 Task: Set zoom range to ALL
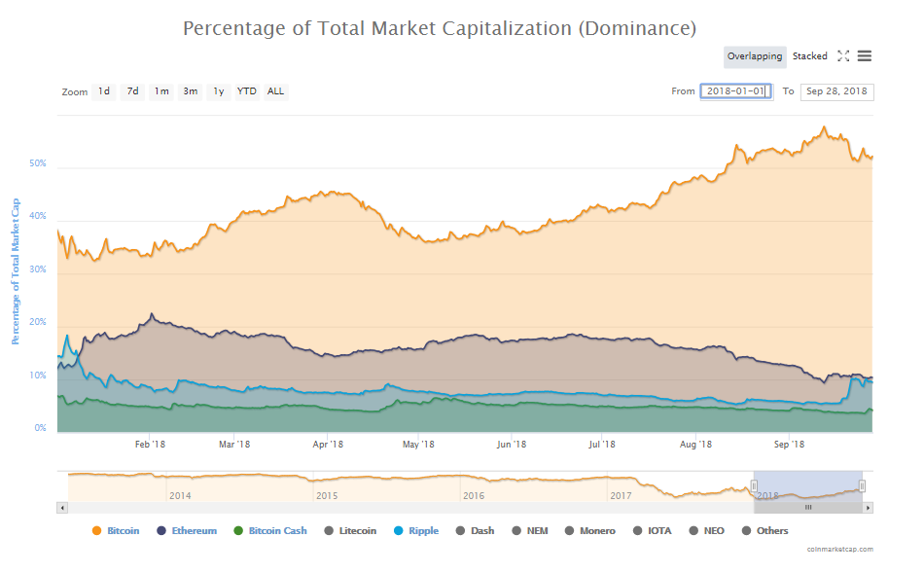[x=275, y=91]
